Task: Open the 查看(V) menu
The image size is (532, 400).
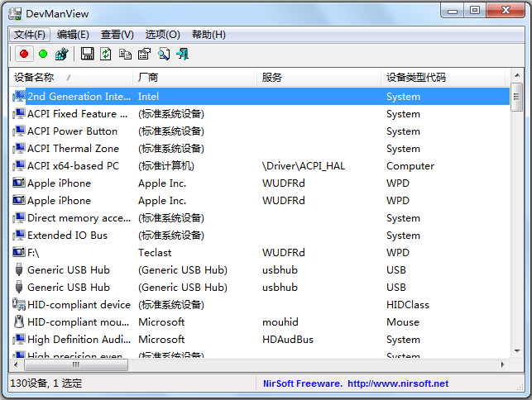Action: coord(117,35)
